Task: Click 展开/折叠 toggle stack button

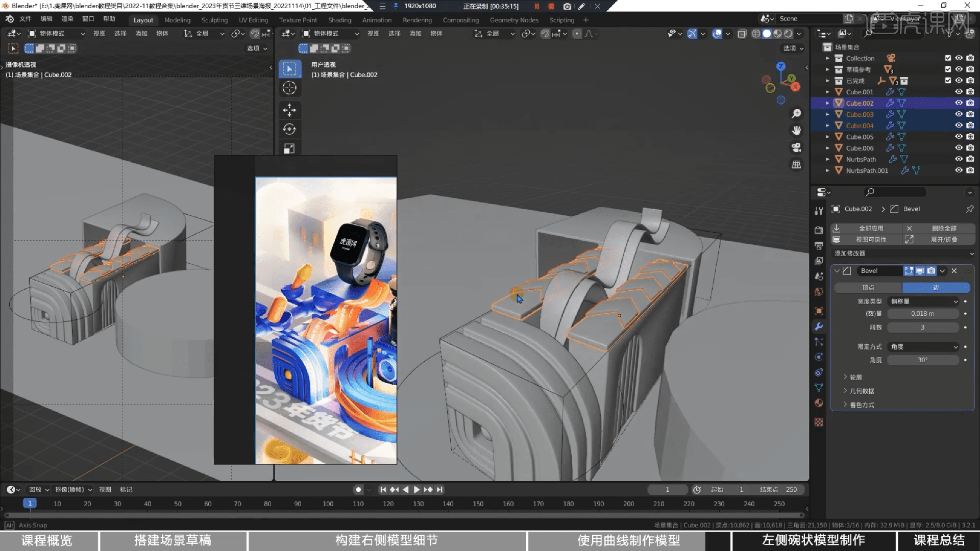Action: click(939, 240)
